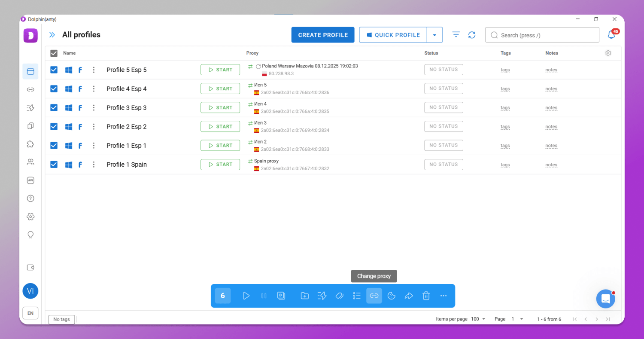Uncheck the select-all checkbox in header

[54, 53]
